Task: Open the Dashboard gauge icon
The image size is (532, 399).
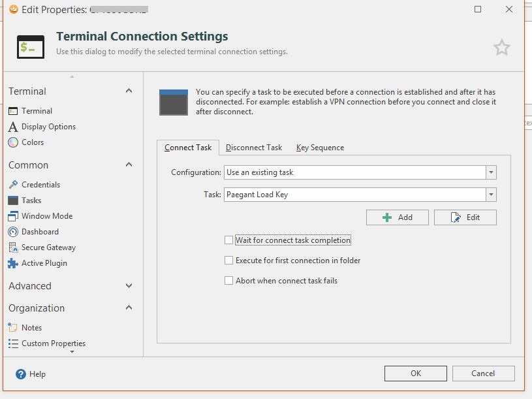Action: click(13, 232)
